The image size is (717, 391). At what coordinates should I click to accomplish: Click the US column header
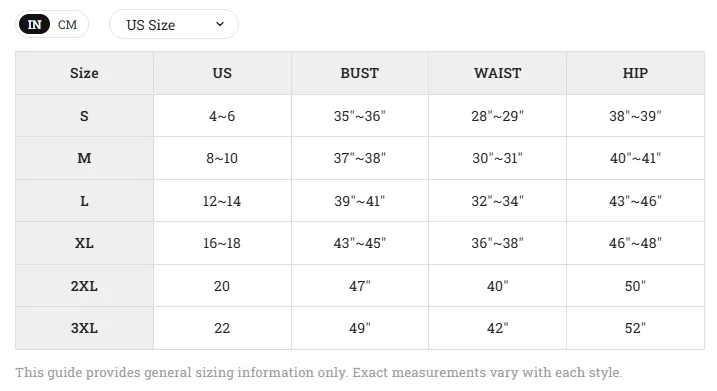[x=222, y=73]
